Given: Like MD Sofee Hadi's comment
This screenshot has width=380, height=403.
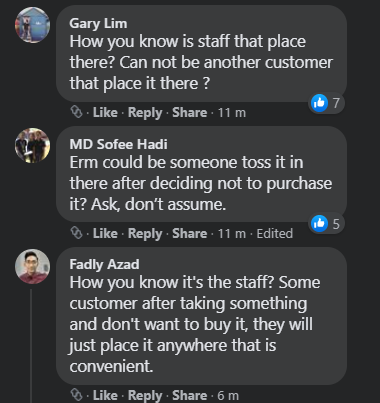Looking at the screenshot, I should [105, 233].
